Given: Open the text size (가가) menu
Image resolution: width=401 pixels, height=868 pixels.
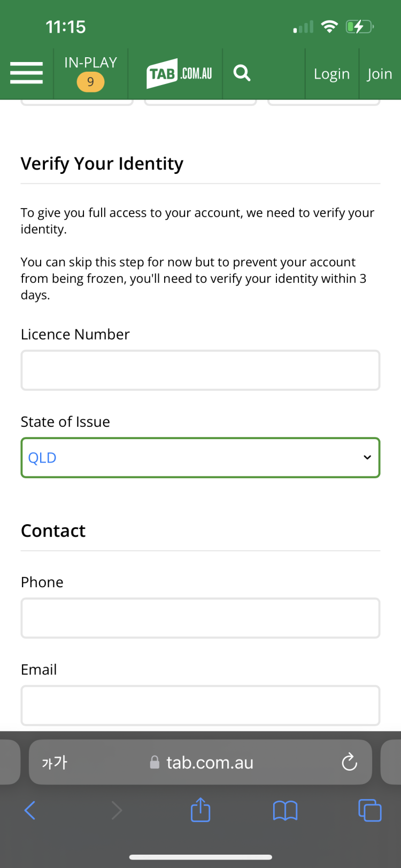Looking at the screenshot, I should tap(55, 762).
